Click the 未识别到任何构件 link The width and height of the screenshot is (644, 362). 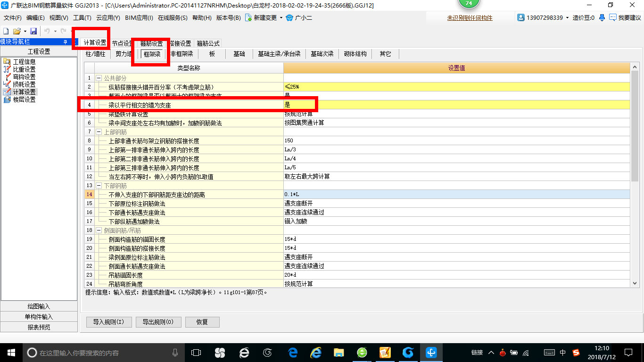[470, 18]
